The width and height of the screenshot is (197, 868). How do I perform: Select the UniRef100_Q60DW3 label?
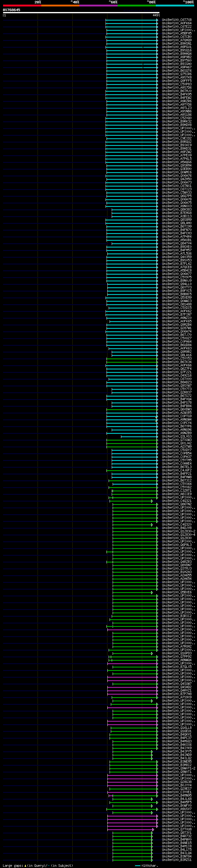177,409
